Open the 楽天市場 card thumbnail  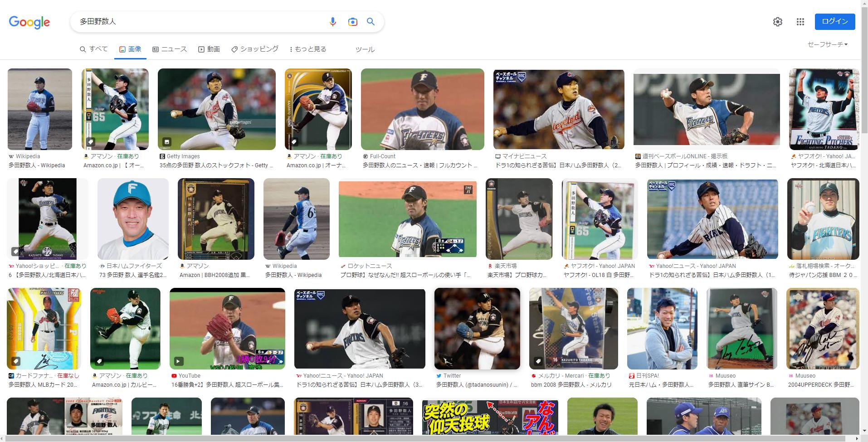519,219
